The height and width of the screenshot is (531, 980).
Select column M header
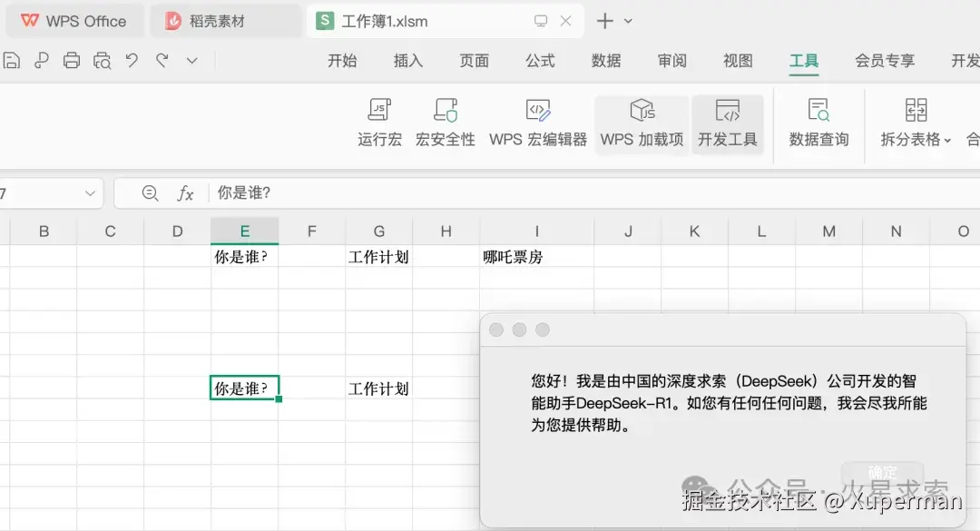click(x=828, y=231)
